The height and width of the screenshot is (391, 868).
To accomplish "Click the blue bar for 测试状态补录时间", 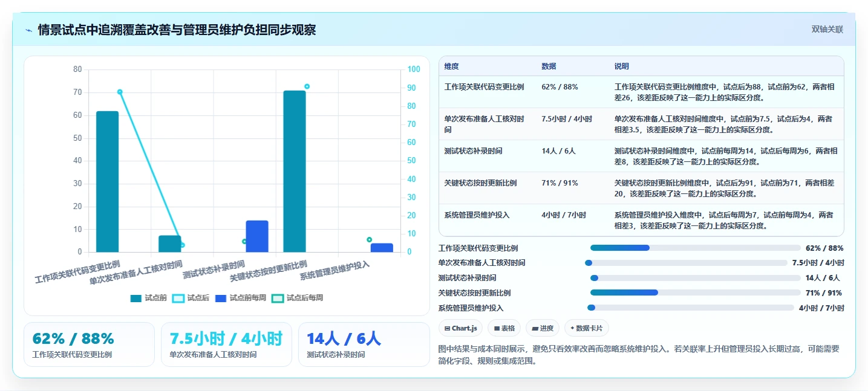I will click(257, 236).
